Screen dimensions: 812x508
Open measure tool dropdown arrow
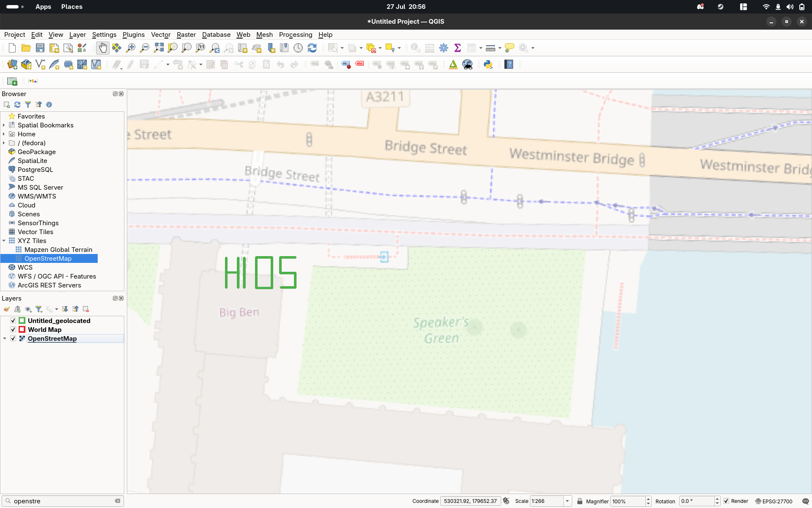tap(500, 48)
